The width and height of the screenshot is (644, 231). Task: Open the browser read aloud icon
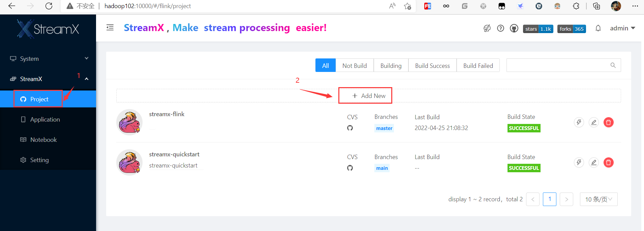coord(392,6)
